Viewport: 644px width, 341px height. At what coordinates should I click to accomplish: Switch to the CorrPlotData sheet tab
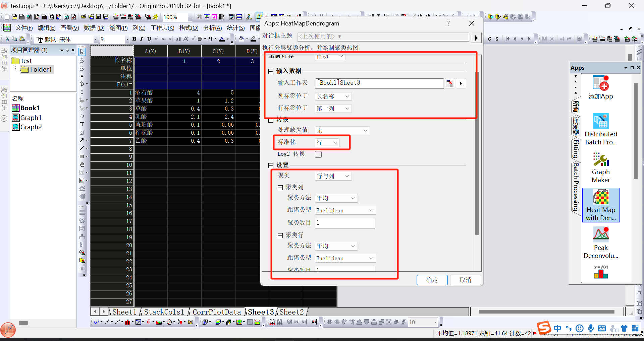pos(216,312)
